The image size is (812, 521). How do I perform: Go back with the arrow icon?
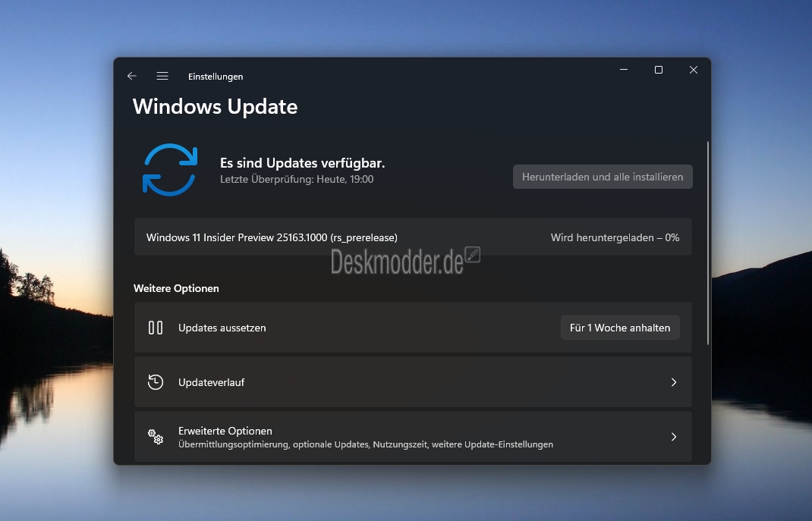click(131, 76)
